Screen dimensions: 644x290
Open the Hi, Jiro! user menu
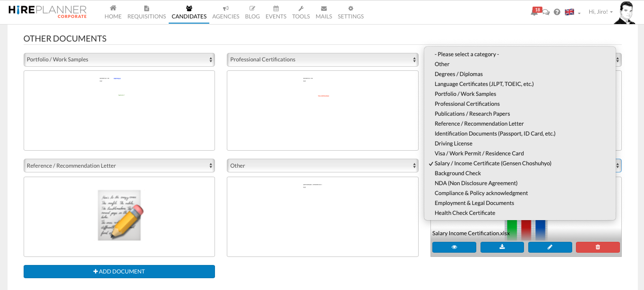click(x=600, y=12)
